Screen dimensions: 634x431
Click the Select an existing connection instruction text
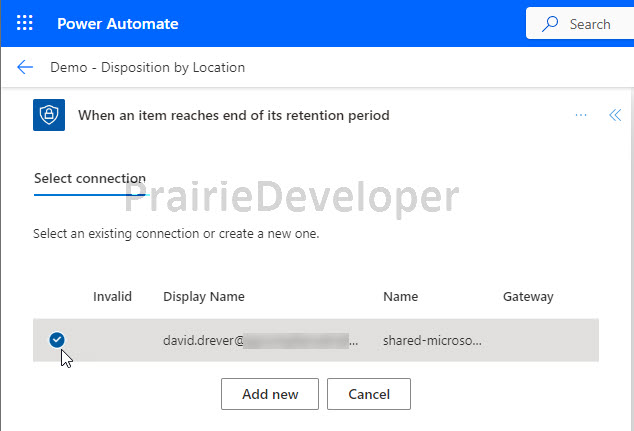coord(176,233)
